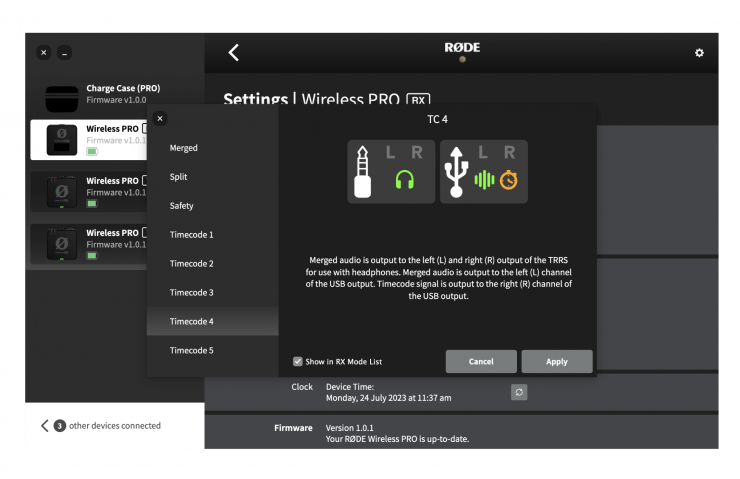
Task: Click the green headphones icon
Action: pyautogui.click(x=404, y=181)
